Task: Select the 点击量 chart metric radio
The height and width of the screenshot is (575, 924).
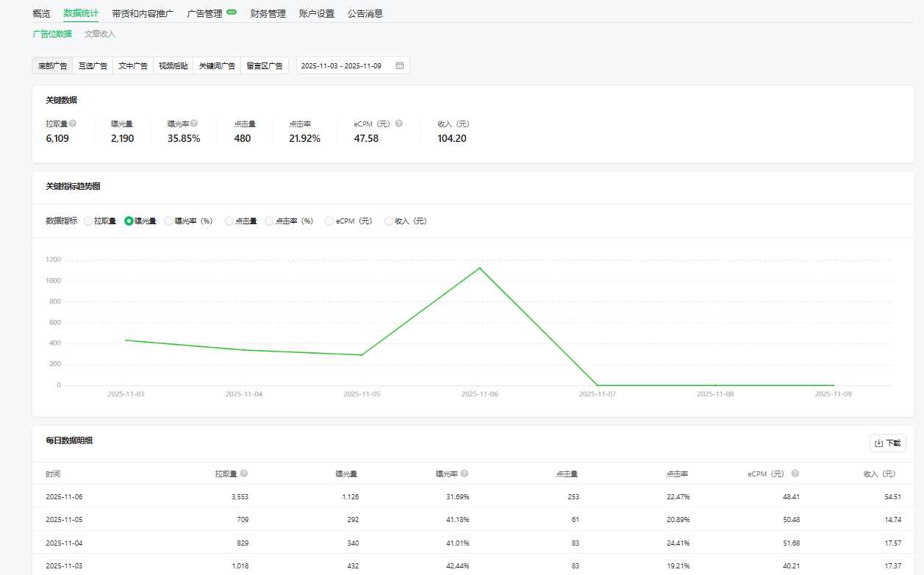Action: pyautogui.click(x=229, y=221)
